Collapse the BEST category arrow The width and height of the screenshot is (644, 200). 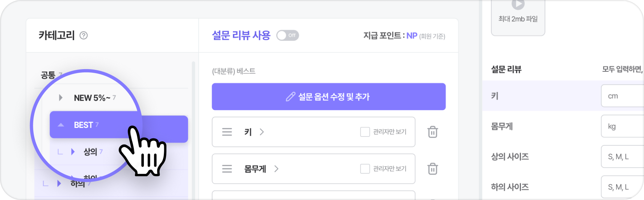[61, 125]
